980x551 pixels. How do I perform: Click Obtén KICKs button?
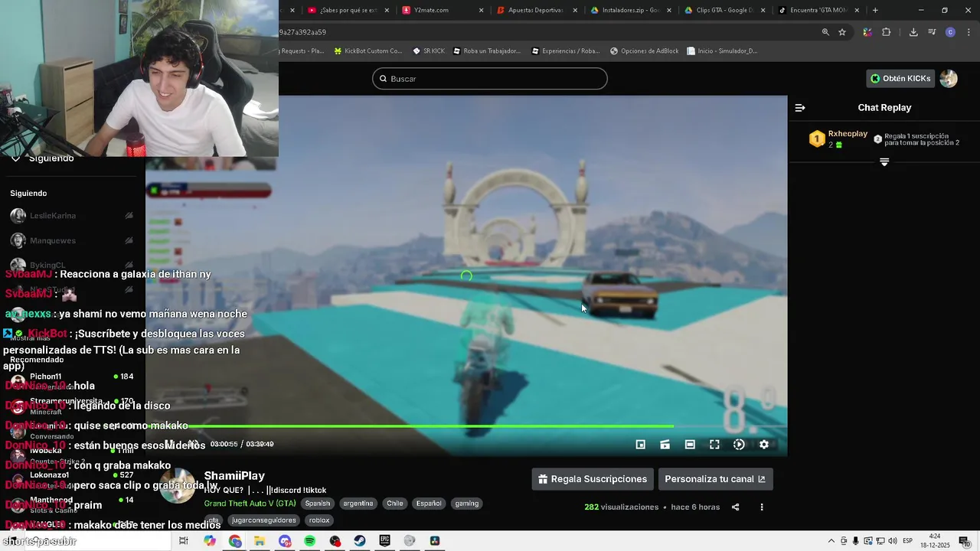click(901, 79)
